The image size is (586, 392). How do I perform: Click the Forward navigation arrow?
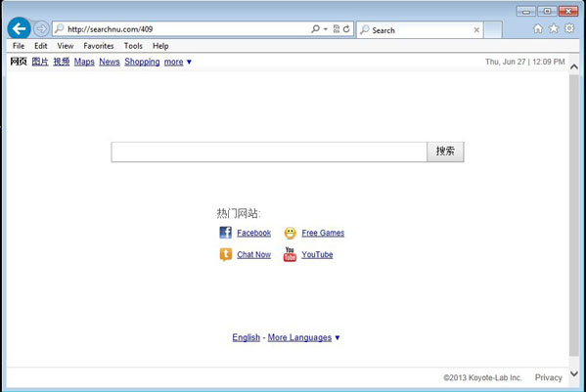tap(41, 28)
